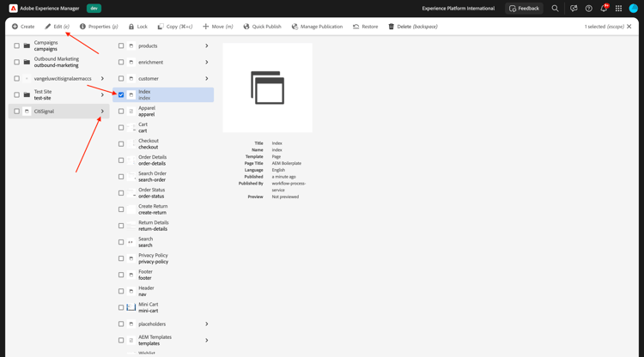The image size is (644, 357).
Task: Check the products checkbox
Action: [x=121, y=45]
